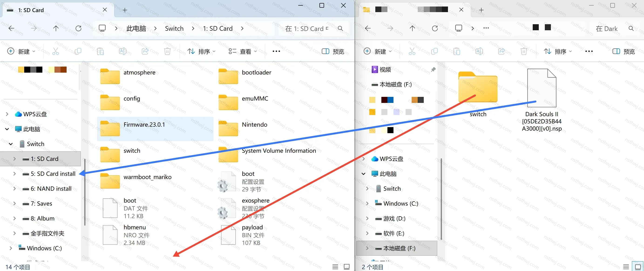Switch to large thumbnails view in right window
Screen dimensions: 644x271
click(638, 267)
